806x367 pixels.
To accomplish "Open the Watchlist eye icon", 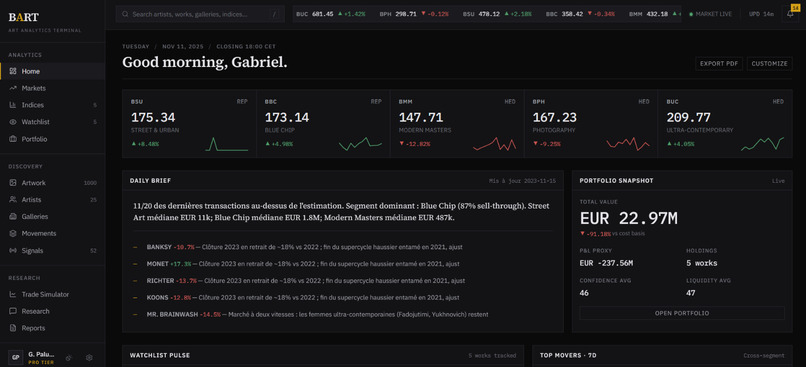I will click(13, 122).
